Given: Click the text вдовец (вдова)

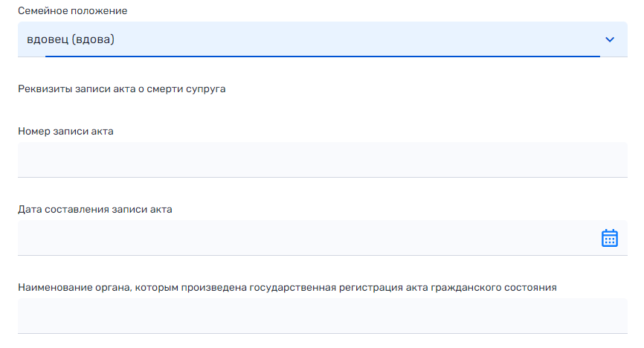Looking at the screenshot, I should tap(71, 39).
